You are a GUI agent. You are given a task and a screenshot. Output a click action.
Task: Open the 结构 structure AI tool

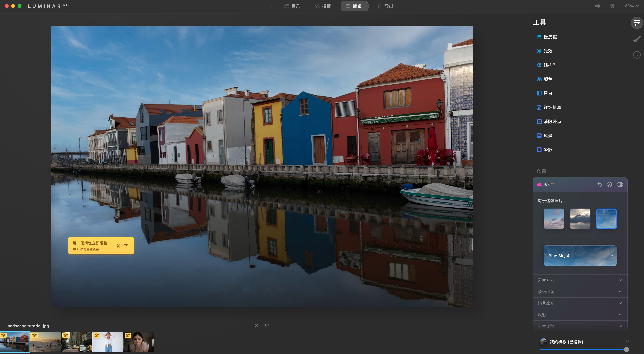(546, 65)
